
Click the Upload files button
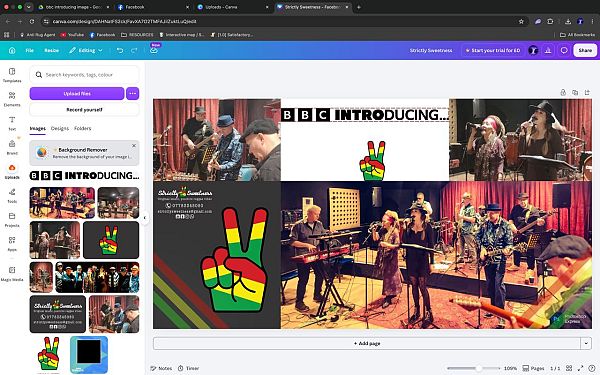tap(77, 93)
